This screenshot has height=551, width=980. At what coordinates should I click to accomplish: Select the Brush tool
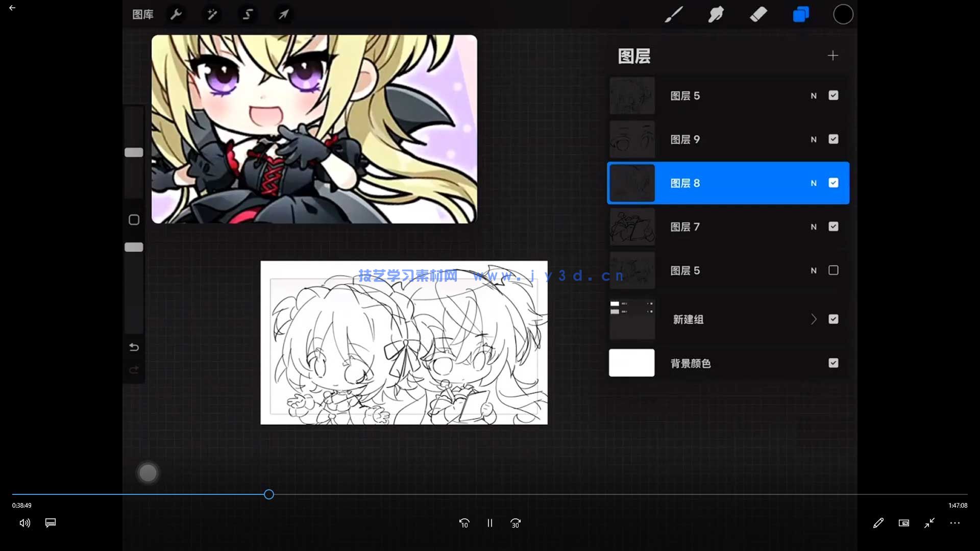(x=674, y=14)
